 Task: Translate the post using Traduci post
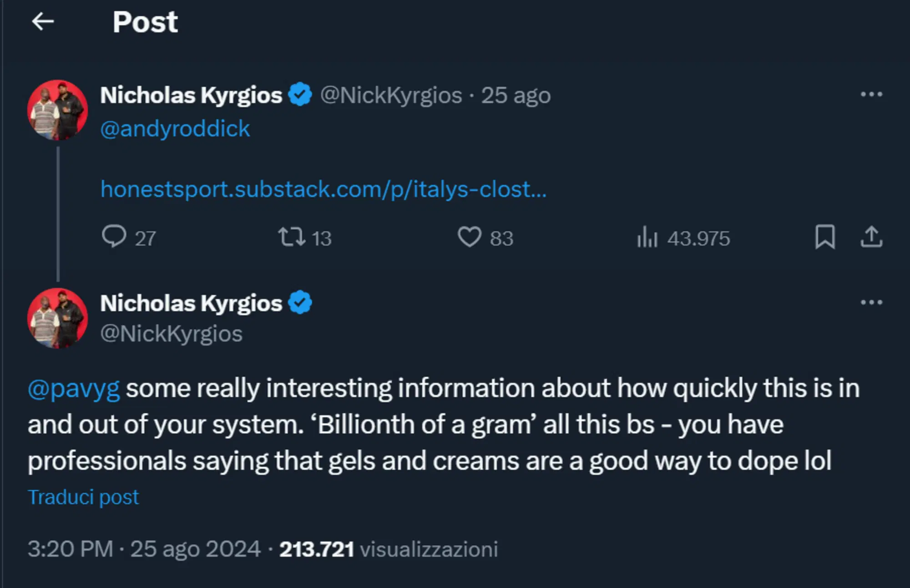click(x=84, y=496)
